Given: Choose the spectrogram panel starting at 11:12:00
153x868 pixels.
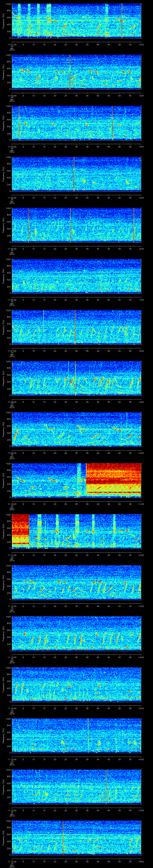Looking at the screenshot, I should pos(77,582).
